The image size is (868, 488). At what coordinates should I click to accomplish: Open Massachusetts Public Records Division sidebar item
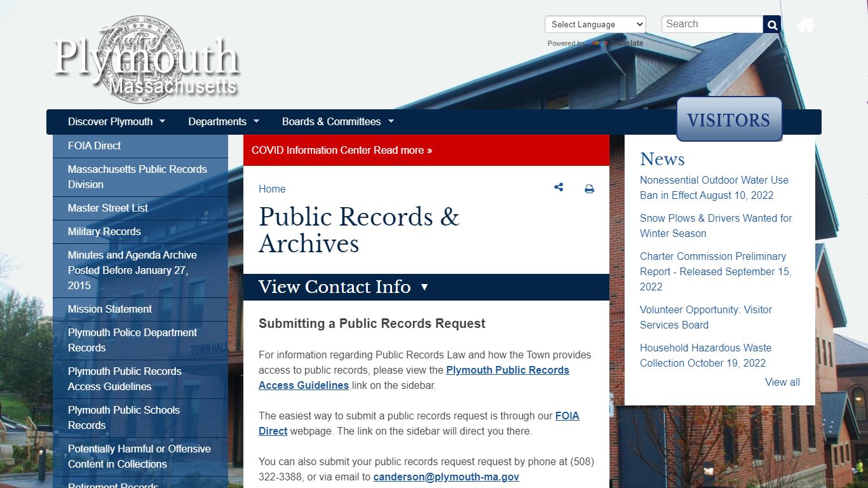click(x=140, y=177)
